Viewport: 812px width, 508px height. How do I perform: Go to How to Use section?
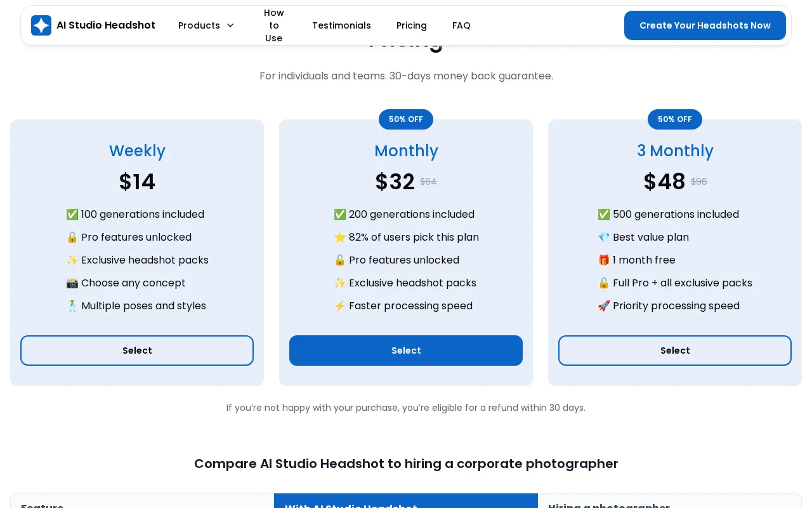tap(274, 25)
